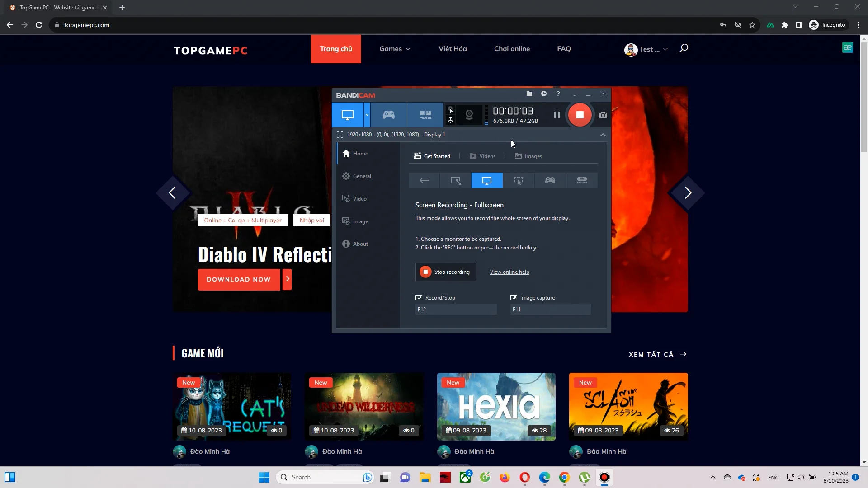Screen dimensions: 868x488
Task: Select Get Started tab
Action: coord(432,156)
